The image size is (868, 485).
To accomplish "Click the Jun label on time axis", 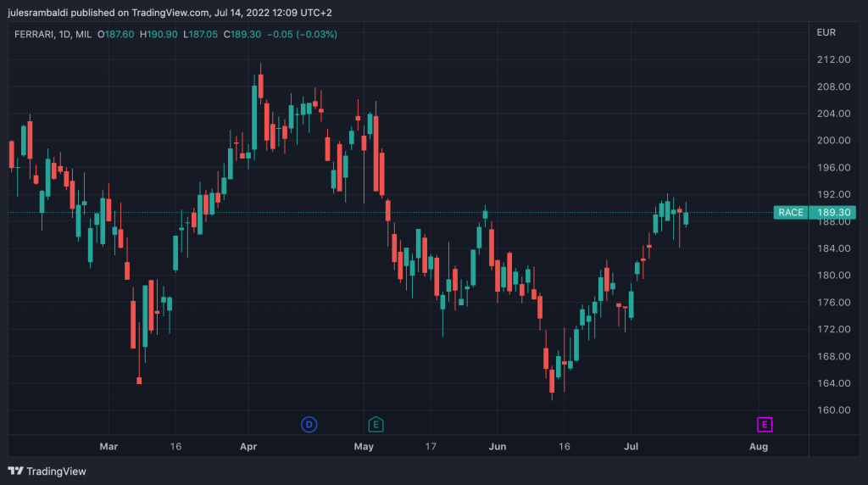I will tap(497, 446).
